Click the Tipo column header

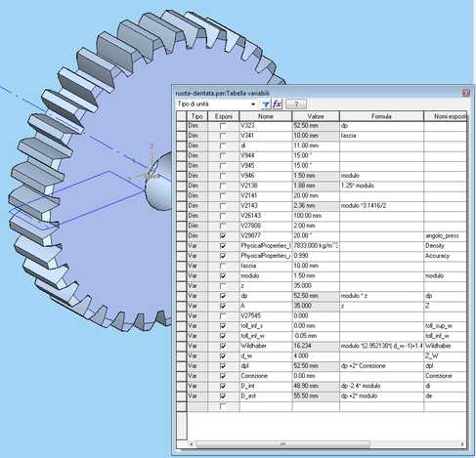[197, 116]
